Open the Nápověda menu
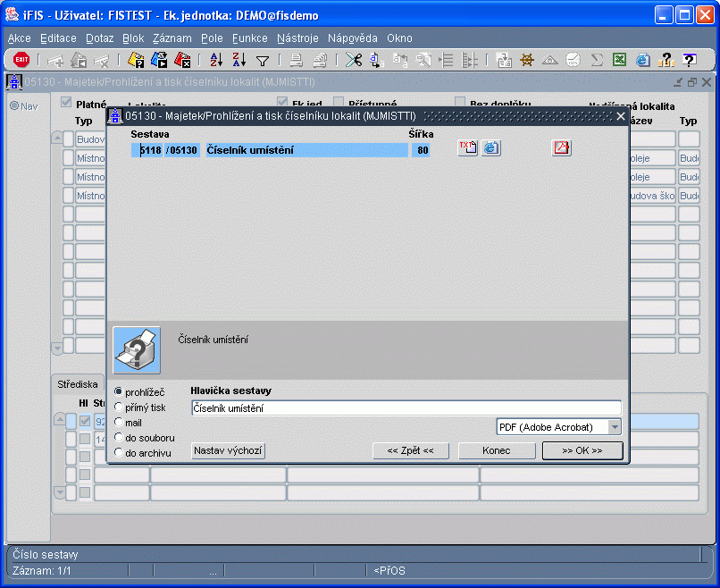This screenshot has height=588, width=720. coord(353,38)
